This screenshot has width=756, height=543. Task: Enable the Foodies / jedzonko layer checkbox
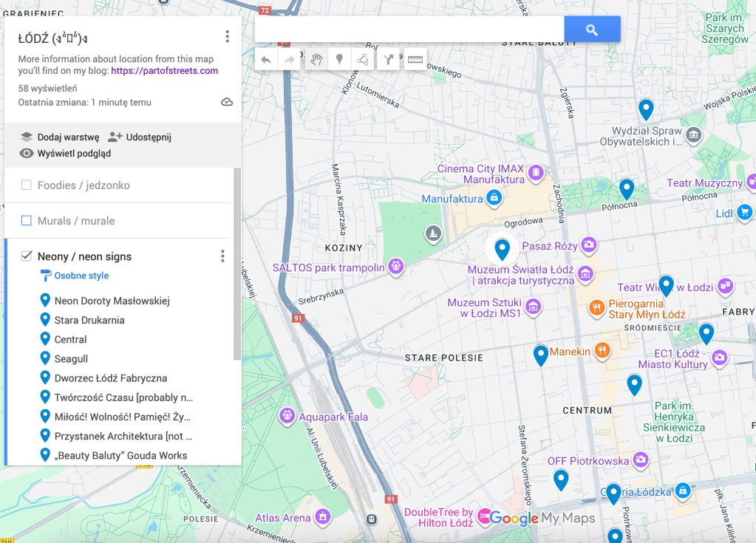27,185
